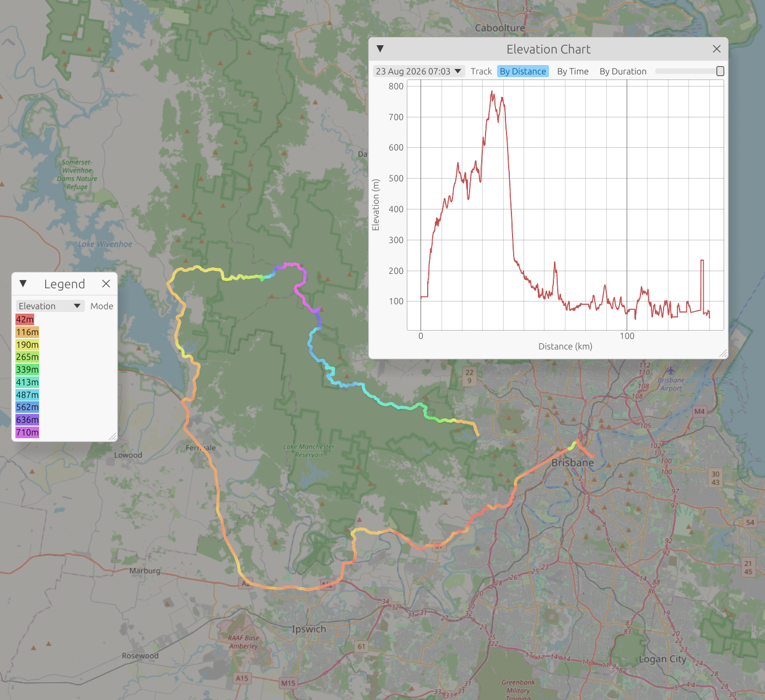Viewport: 765px width, 700px height.
Task: Select the 190m yellow legend swatch
Action: tap(28, 345)
